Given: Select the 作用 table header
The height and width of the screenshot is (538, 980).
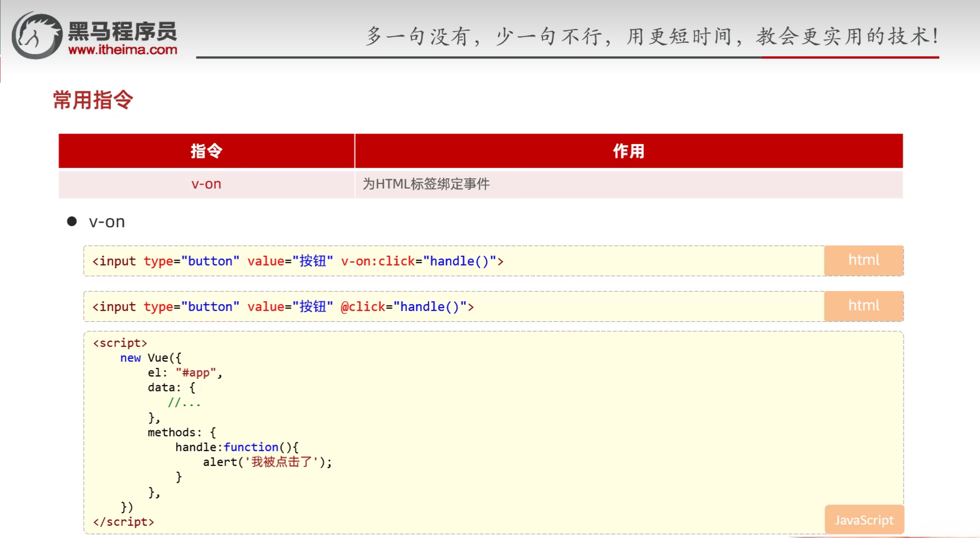Looking at the screenshot, I should pyautogui.click(x=628, y=151).
